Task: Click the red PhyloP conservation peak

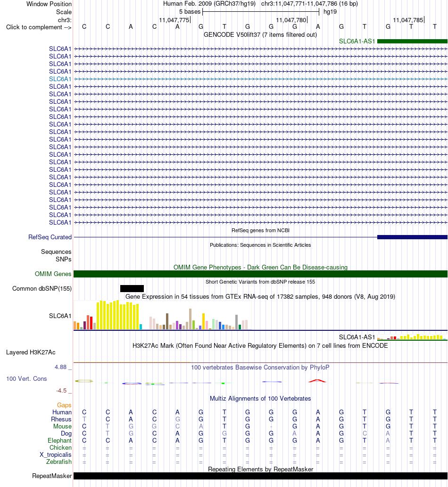Action: [317, 381]
